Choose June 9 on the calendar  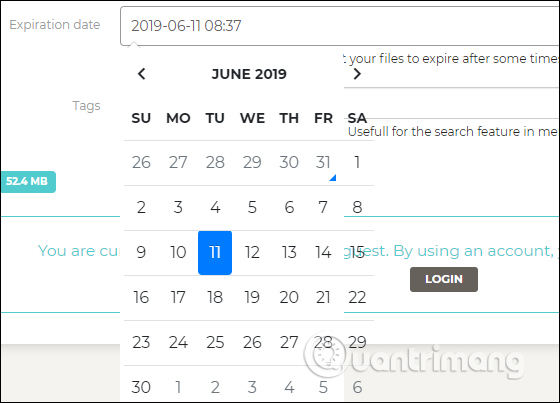tap(141, 253)
